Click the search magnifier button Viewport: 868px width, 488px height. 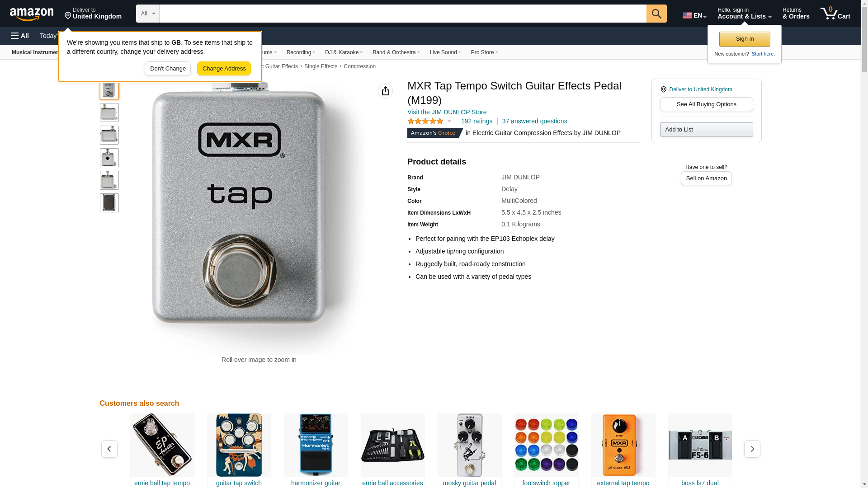click(x=656, y=14)
